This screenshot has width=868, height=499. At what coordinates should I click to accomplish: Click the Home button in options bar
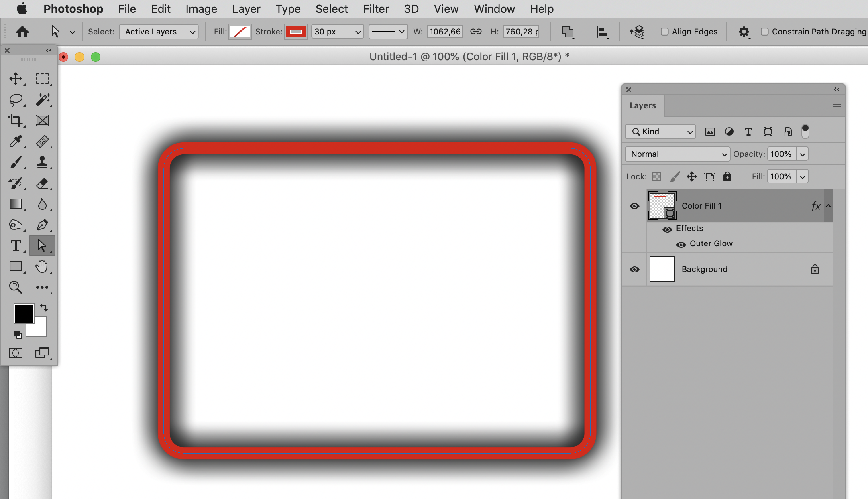pos(22,32)
